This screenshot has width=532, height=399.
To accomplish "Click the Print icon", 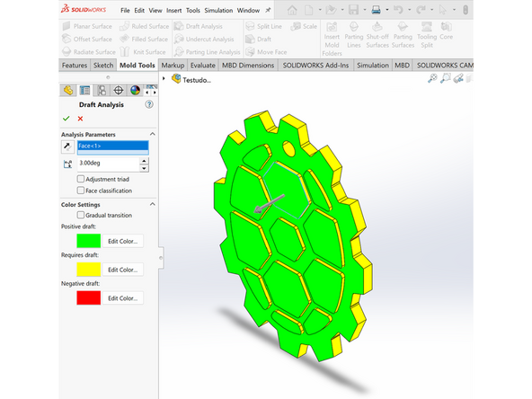I will tap(376, 10).
